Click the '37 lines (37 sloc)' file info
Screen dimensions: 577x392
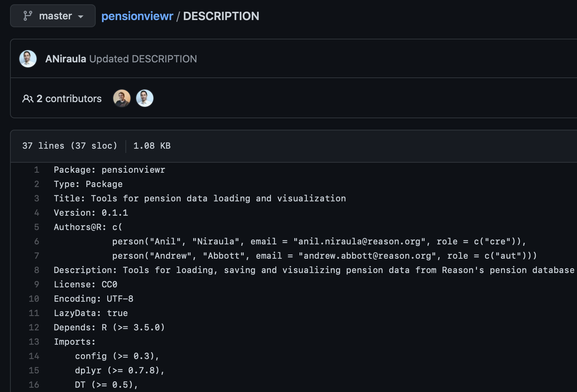tap(70, 146)
